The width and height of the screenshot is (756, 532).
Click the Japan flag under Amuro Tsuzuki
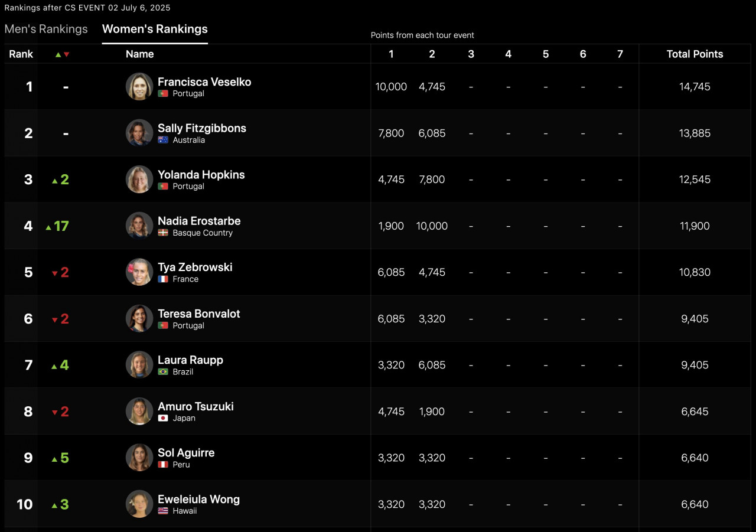coord(163,418)
